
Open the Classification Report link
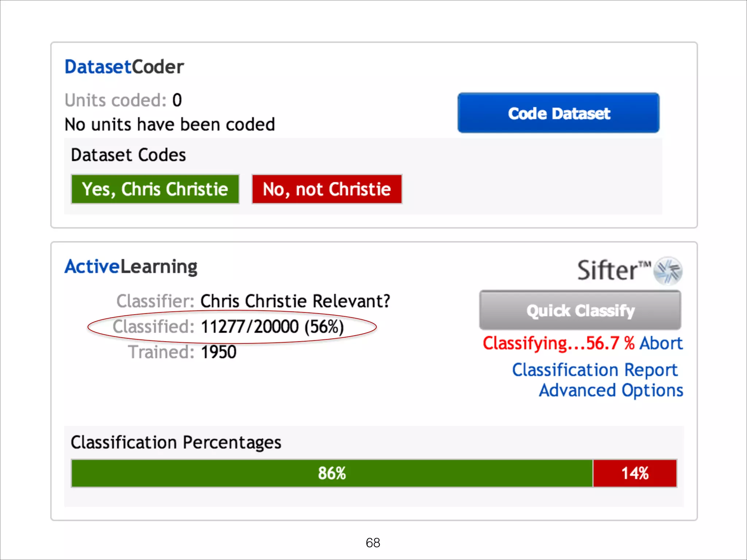pos(595,370)
